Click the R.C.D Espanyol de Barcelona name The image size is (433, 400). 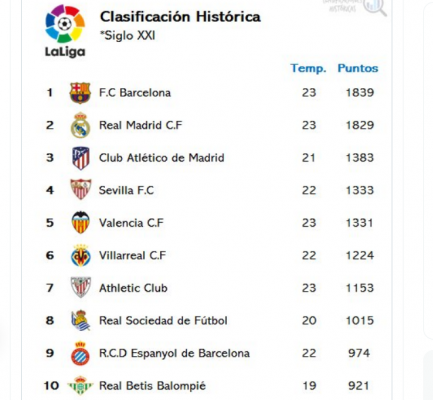click(174, 353)
